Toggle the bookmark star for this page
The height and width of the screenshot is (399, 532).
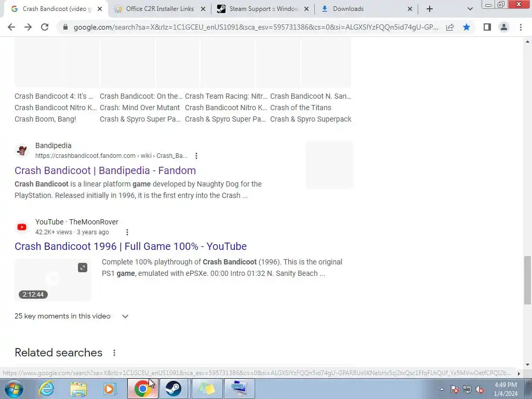[467, 27]
